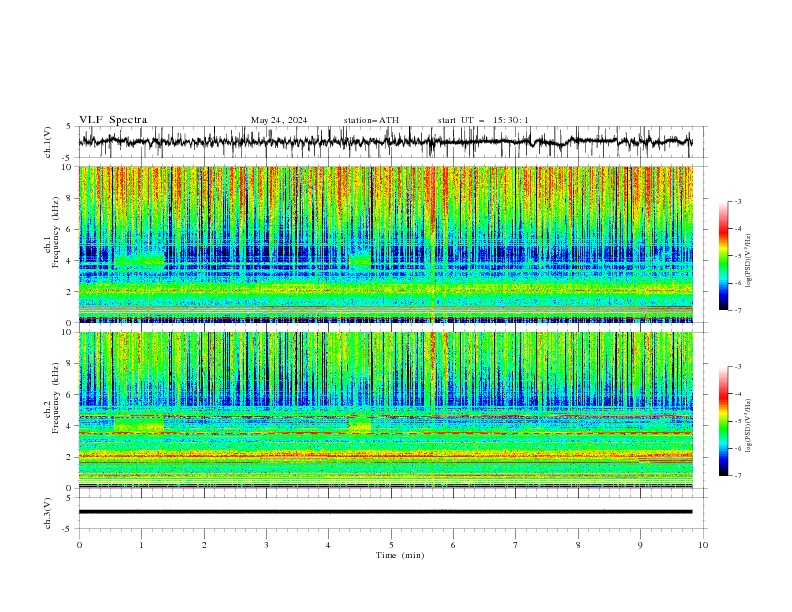The height and width of the screenshot is (612, 792).
Task: Click the "ch.3(V)" axis label
Action: tap(48, 513)
